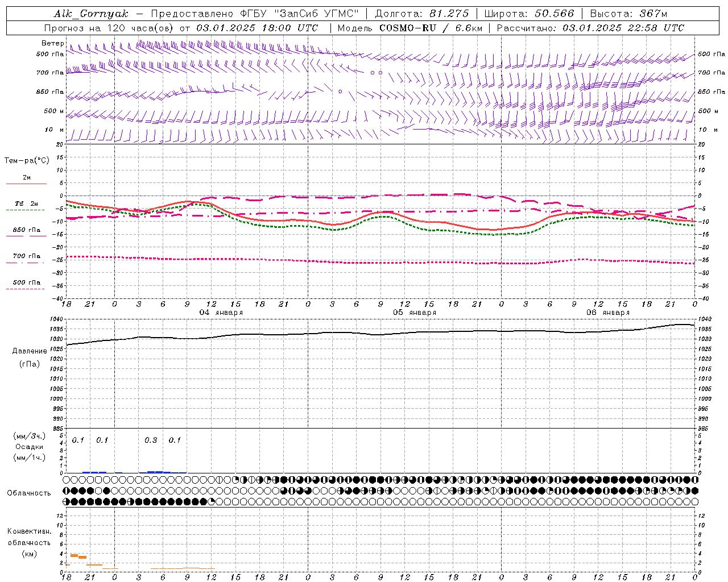The image size is (728, 582).
Task: Click the 'Осадки' precipitation label
Action: [29, 447]
